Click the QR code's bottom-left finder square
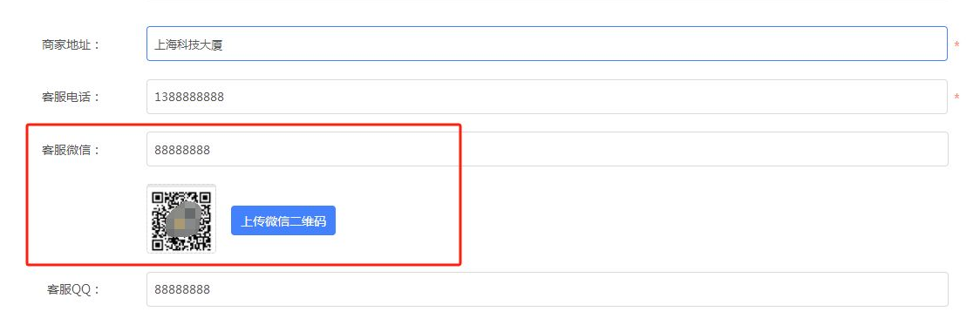The height and width of the screenshot is (325, 980). pyautogui.click(x=158, y=243)
